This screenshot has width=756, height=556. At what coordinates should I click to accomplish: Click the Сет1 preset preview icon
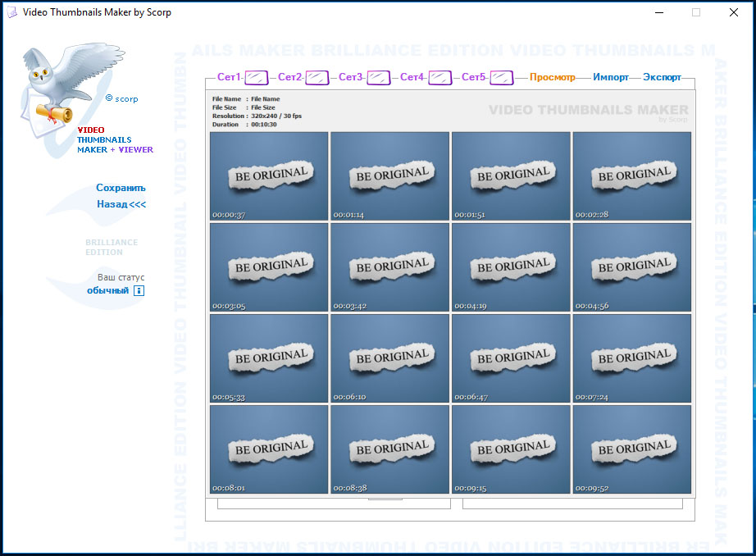tap(256, 77)
